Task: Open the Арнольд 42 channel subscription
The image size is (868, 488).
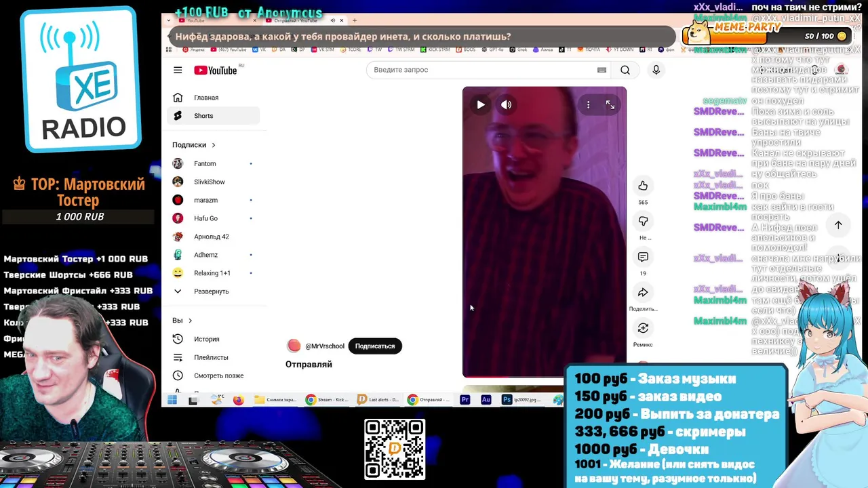Action: (213, 237)
